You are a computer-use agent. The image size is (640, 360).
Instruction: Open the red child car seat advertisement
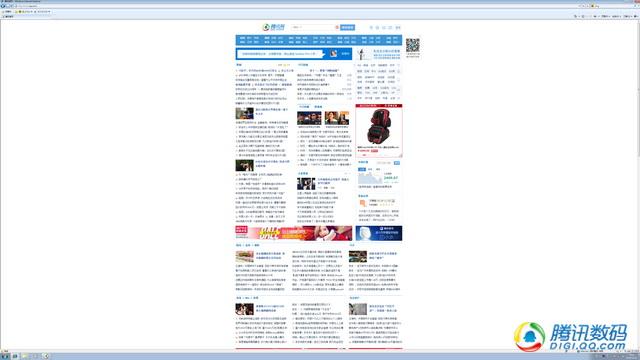[379, 131]
